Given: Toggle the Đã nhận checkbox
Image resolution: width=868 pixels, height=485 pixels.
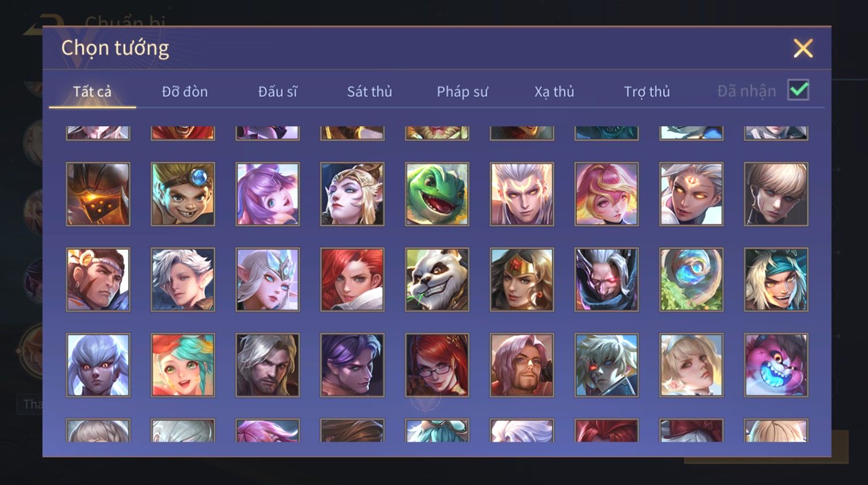Looking at the screenshot, I should pyautogui.click(x=798, y=91).
